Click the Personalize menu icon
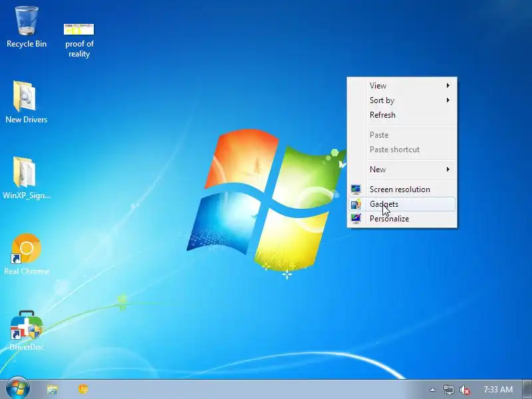 (356, 219)
